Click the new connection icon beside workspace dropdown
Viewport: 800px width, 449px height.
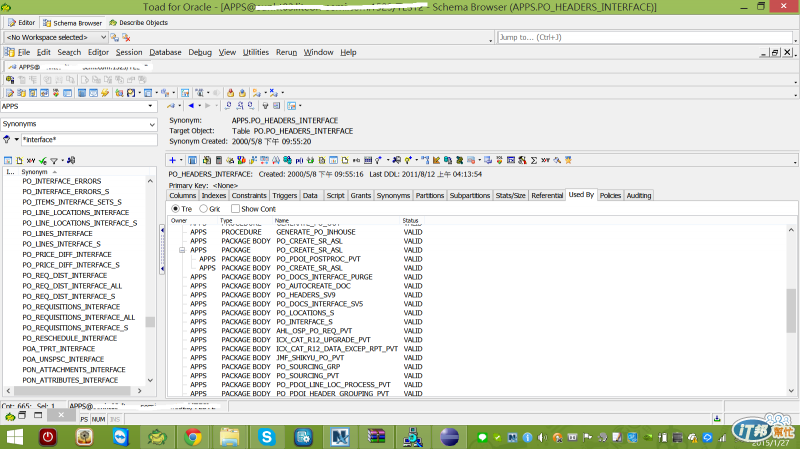(x=115, y=37)
